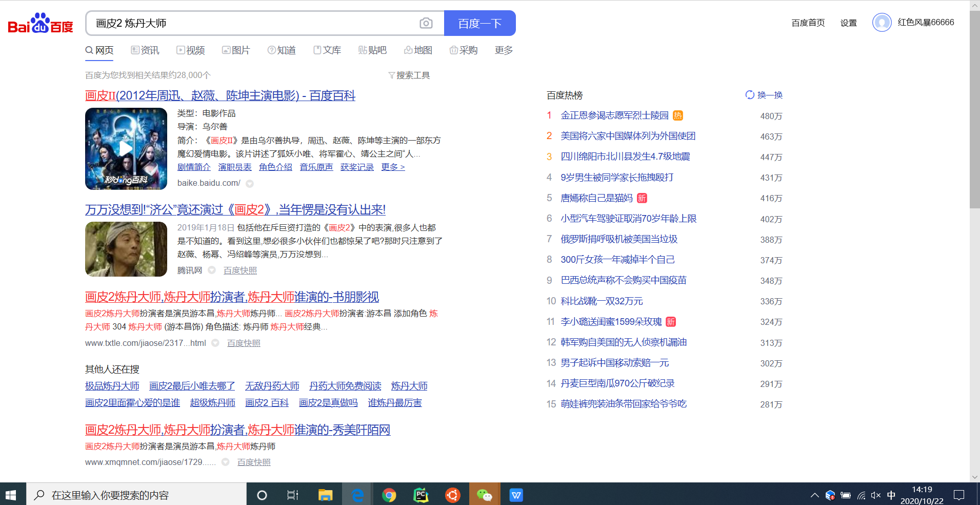Open related search 极品炼丹大师
The image size is (980, 505).
click(112, 386)
